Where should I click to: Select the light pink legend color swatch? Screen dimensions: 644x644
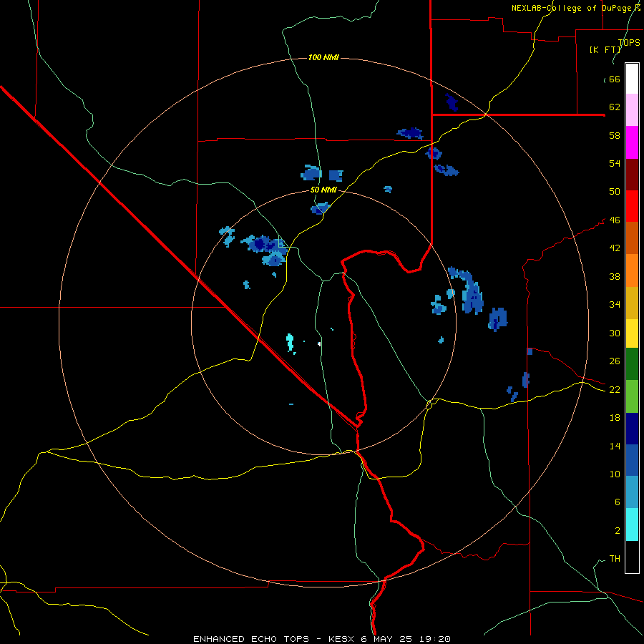pyautogui.click(x=632, y=110)
